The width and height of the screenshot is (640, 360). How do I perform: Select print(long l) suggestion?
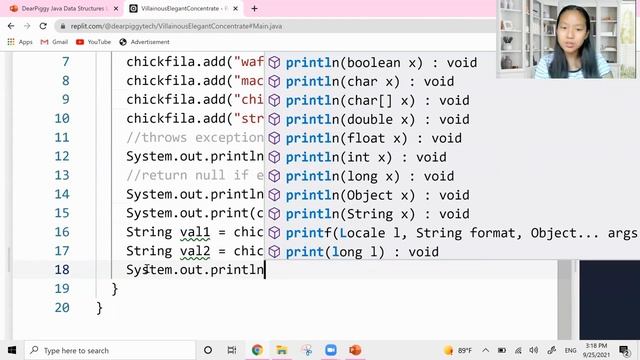point(362,252)
